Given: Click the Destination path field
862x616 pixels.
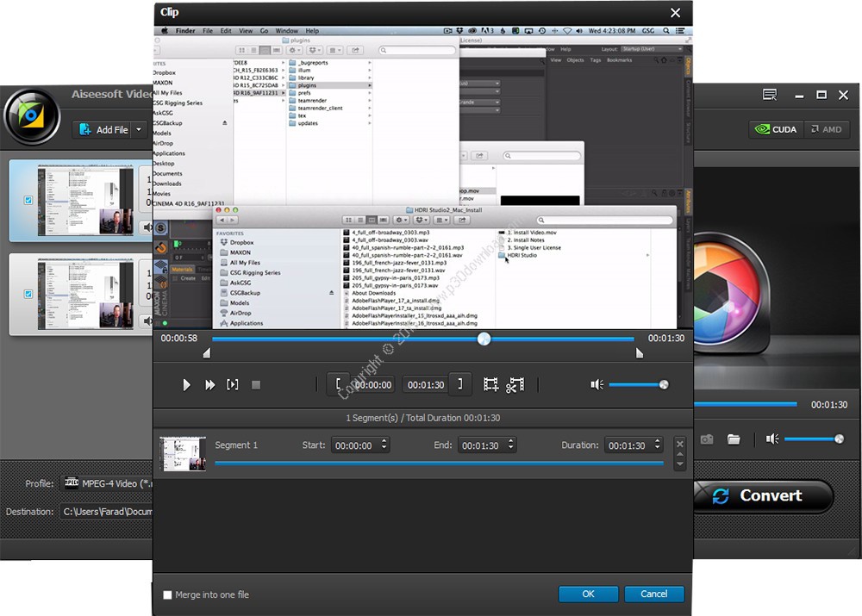Looking at the screenshot, I should (107, 512).
